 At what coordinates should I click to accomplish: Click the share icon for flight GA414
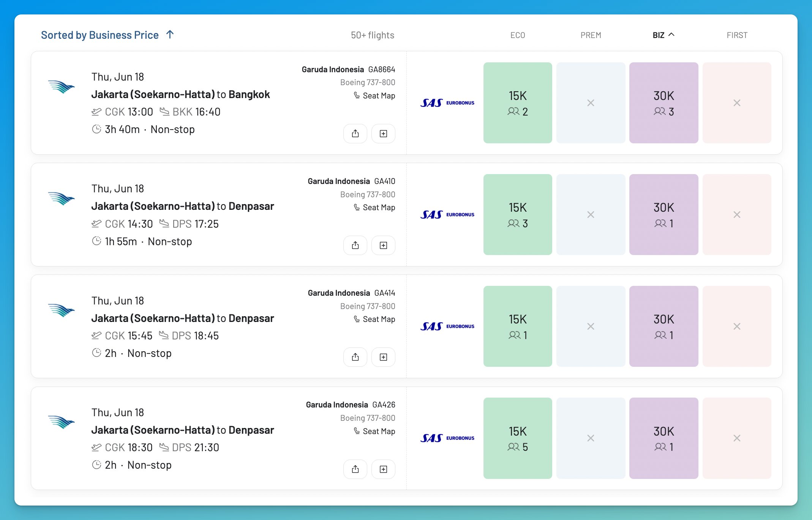click(x=355, y=357)
